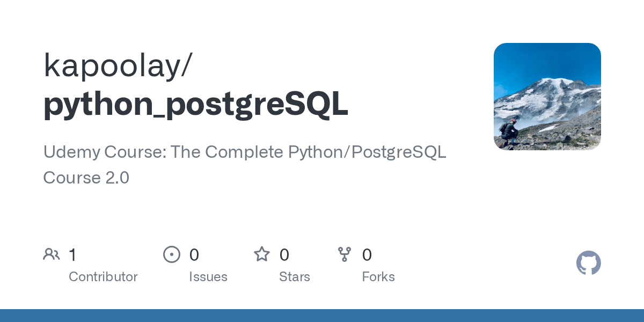The width and height of the screenshot is (644, 322).
Task: Click the 'Course 2.0' description text
Action: pos(86,178)
